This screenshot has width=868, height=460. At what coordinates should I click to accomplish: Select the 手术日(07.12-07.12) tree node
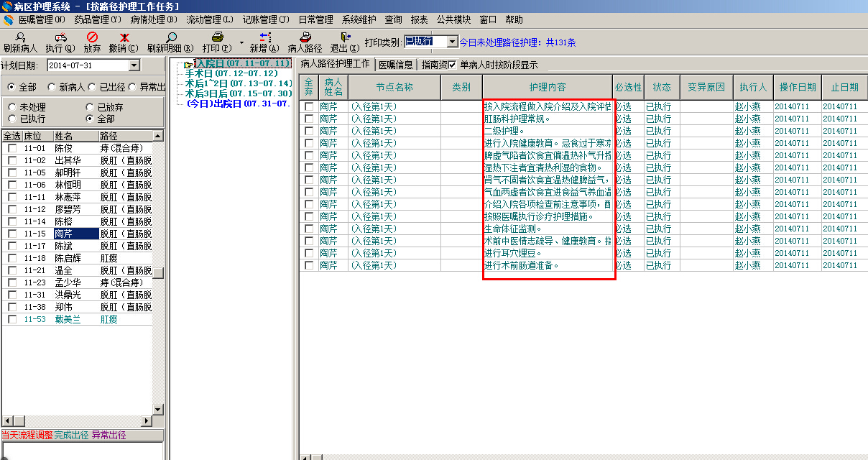(231, 73)
